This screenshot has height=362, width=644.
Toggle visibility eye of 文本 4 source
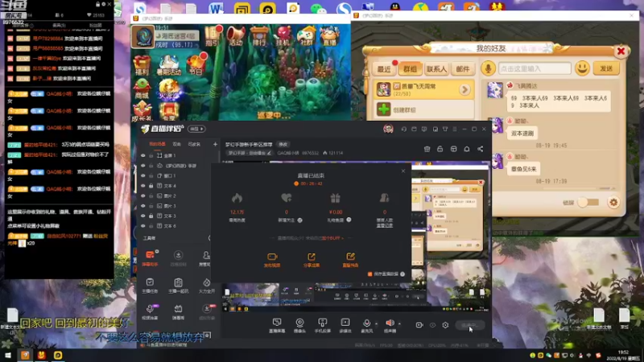(x=143, y=186)
